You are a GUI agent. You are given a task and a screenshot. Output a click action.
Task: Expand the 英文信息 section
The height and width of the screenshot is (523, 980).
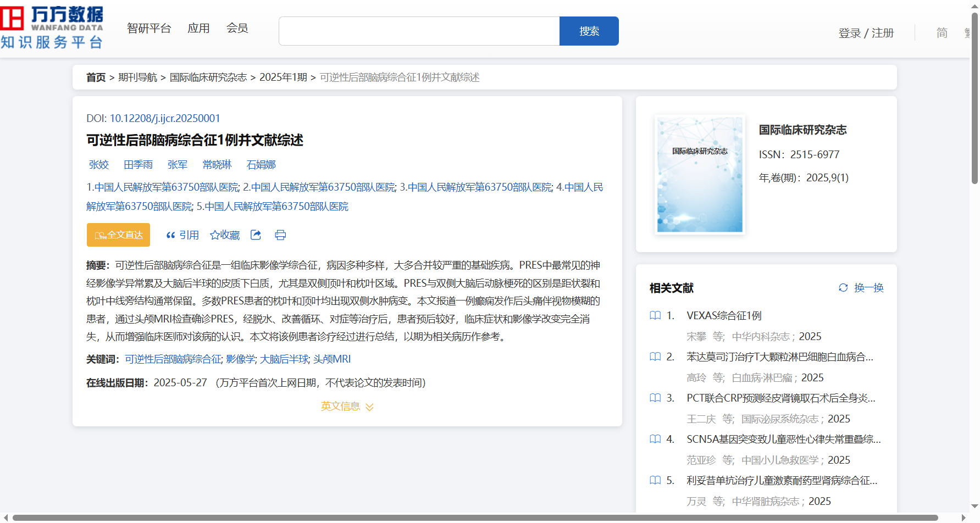[347, 407]
